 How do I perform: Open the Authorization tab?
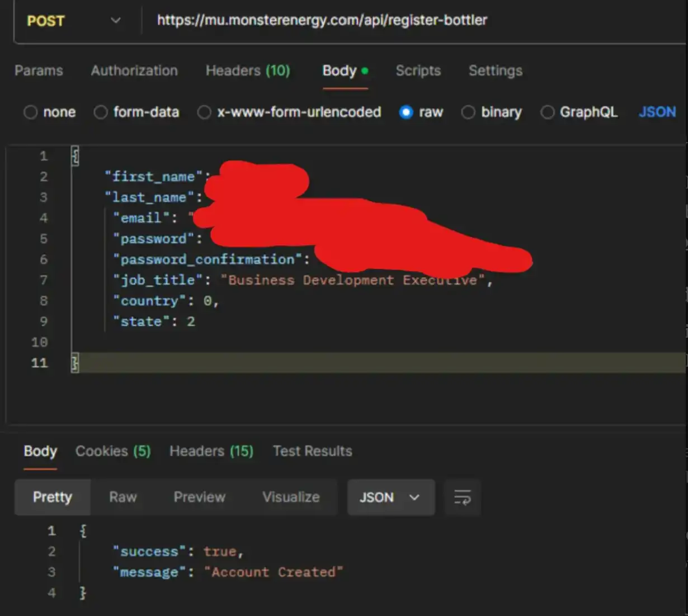coord(134,71)
